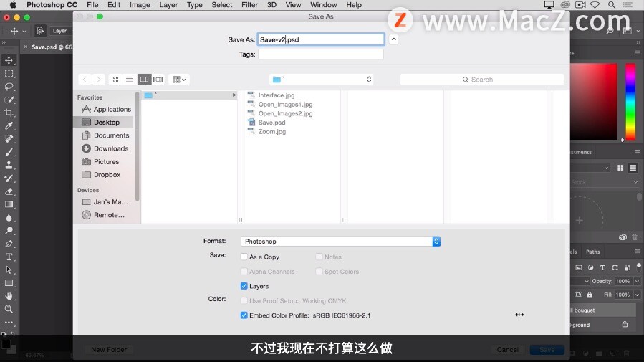This screenshot has width=644, height=362.
Task: Select the Crop tool
Action: (9, 113)
